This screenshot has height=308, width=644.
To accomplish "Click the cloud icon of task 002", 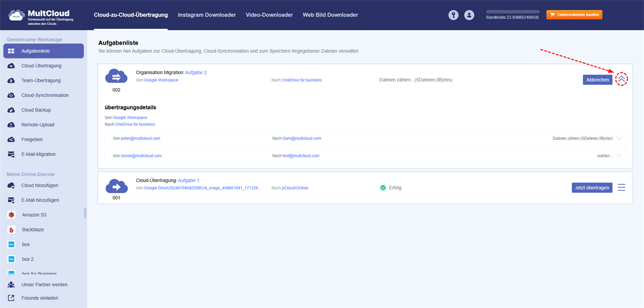I will (x=116, y=76).
